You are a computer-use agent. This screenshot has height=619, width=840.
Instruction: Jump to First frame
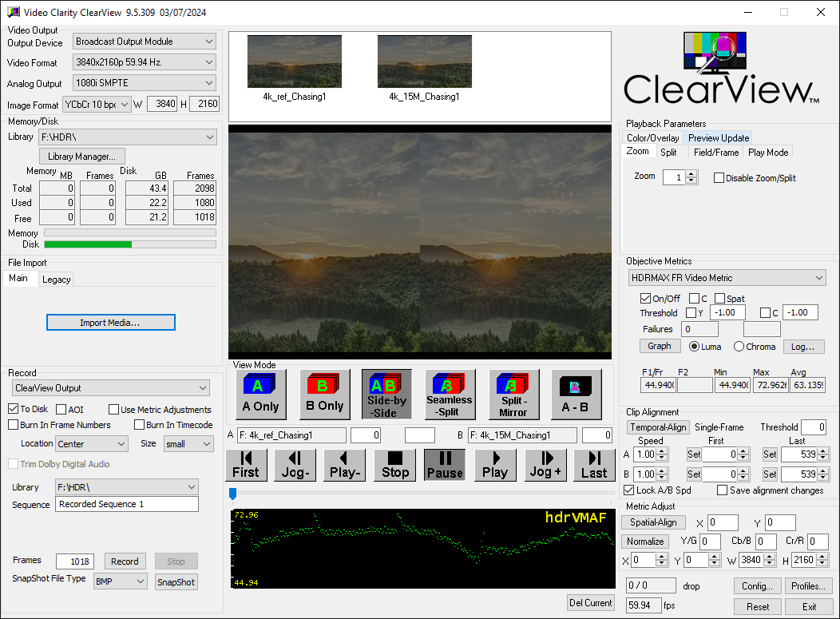(246, 465)
